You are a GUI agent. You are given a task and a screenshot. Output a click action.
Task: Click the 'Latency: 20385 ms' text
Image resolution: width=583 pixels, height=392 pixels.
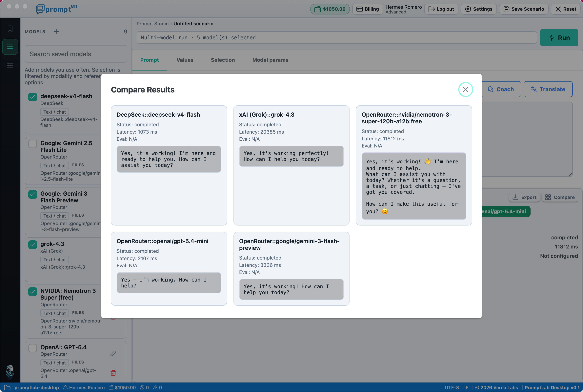262,132
